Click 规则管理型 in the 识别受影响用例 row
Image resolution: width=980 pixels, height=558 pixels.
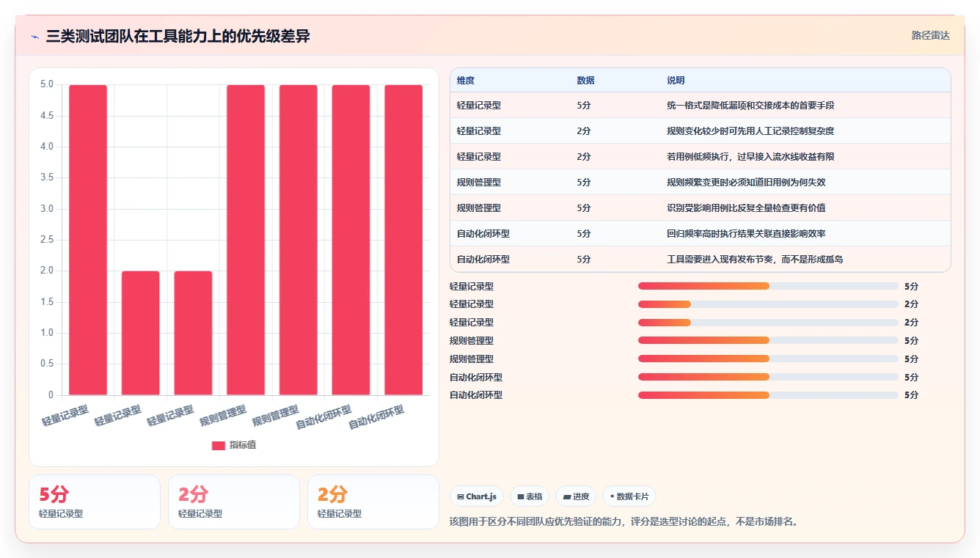(479, 208)
